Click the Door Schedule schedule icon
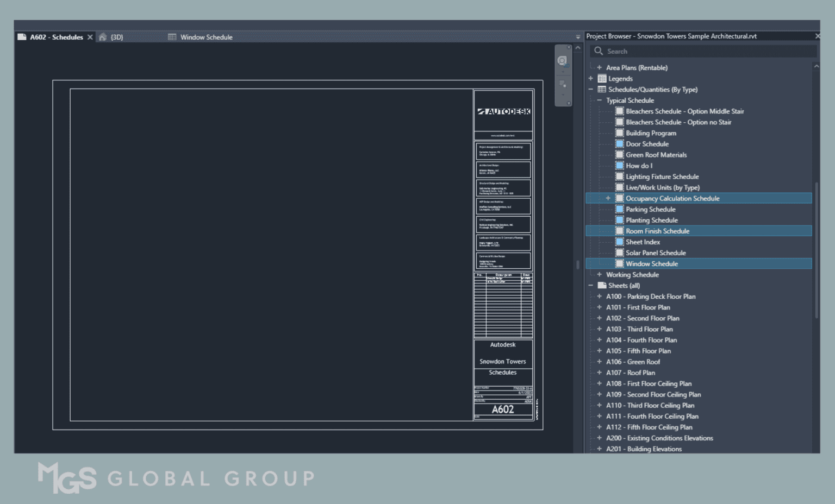This screenshot has height=504, width=835. (x=620, y=144)
